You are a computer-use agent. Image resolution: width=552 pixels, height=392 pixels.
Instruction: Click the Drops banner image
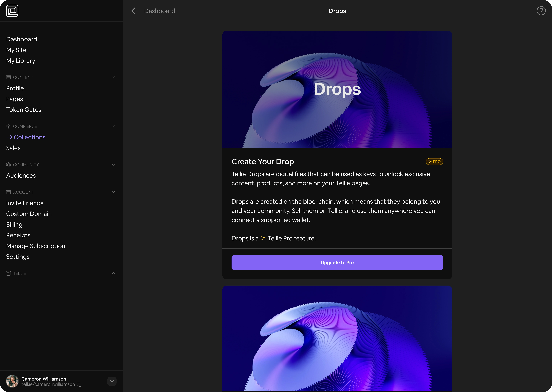pyautogui.click(x=337, y=89)
